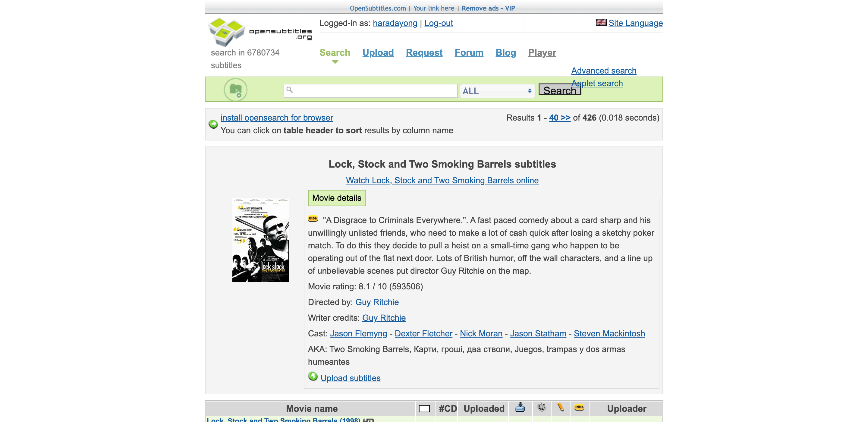Sort table by downloads icon column

tap(520, 408)
